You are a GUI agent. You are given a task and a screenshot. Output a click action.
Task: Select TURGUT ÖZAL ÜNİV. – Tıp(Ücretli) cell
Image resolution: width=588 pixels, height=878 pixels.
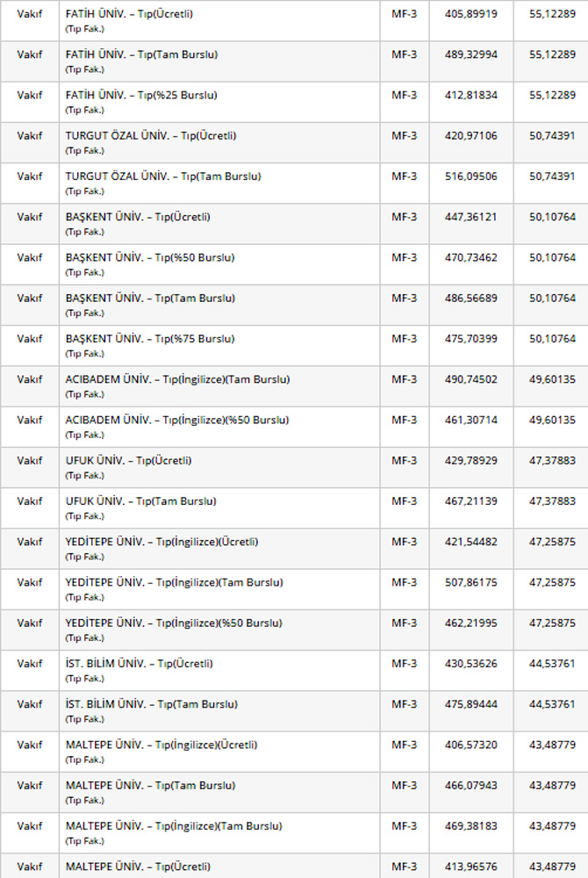coord(151,135)
